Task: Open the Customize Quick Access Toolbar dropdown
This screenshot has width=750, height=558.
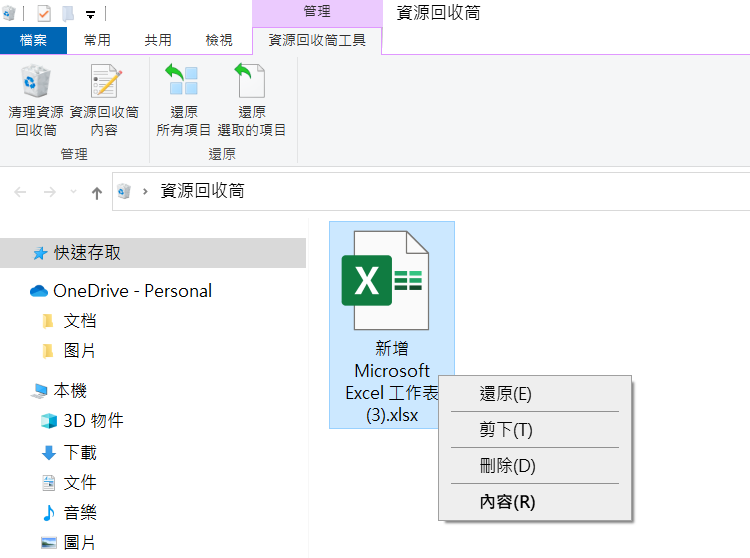Action: coord(90,15)
